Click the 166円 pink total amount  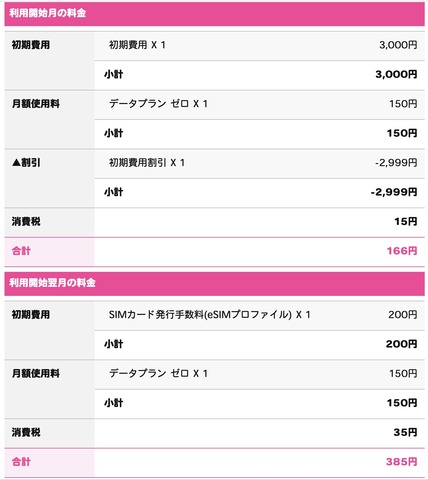click(402, 251)
